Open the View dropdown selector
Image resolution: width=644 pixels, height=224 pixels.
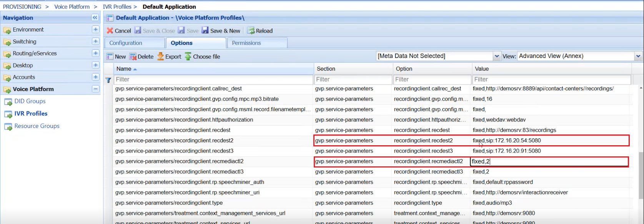(638, 56)
